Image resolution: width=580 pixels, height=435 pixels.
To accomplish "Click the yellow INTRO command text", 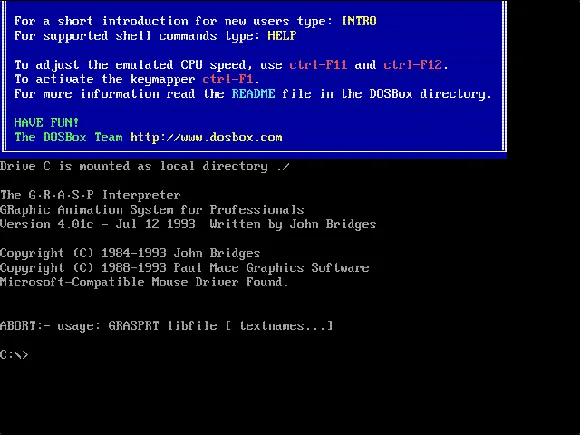I will (x=359, y=21).
